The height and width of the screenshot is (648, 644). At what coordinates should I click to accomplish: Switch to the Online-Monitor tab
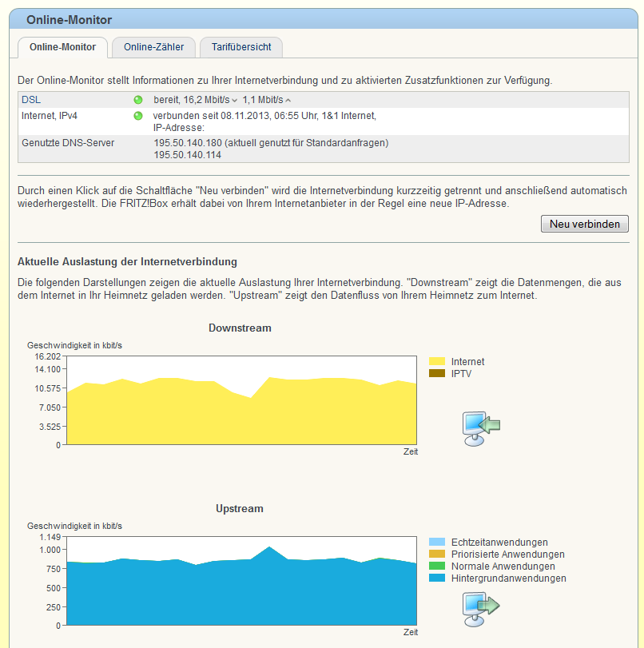(62, 47)
